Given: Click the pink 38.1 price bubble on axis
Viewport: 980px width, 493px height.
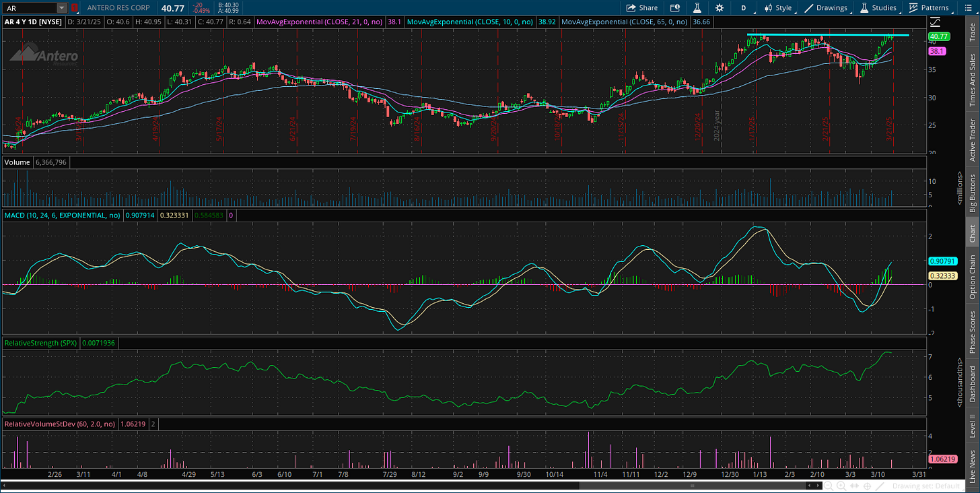Looking at the screenshot, I should pos(936,51).
